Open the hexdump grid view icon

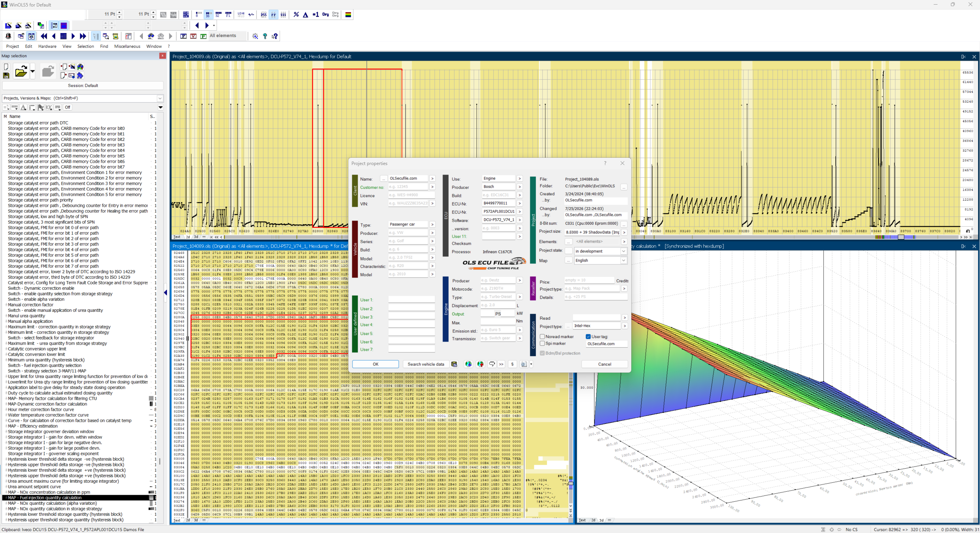tap(64, 36)
